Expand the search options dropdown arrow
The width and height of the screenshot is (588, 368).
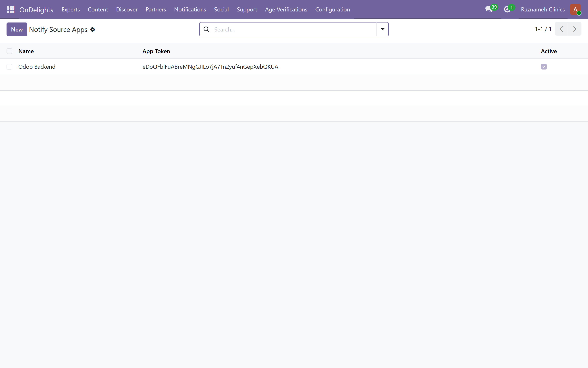point(382,29)
